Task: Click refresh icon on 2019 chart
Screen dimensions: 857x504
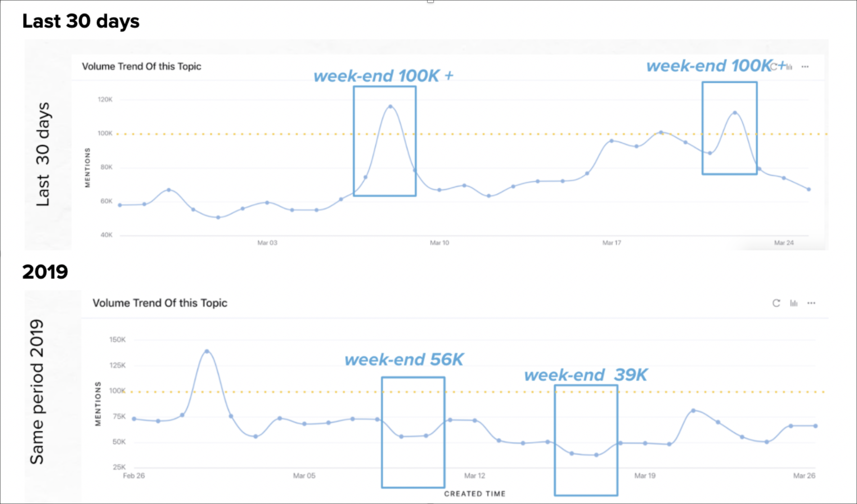Action: (x=776, y=303)
